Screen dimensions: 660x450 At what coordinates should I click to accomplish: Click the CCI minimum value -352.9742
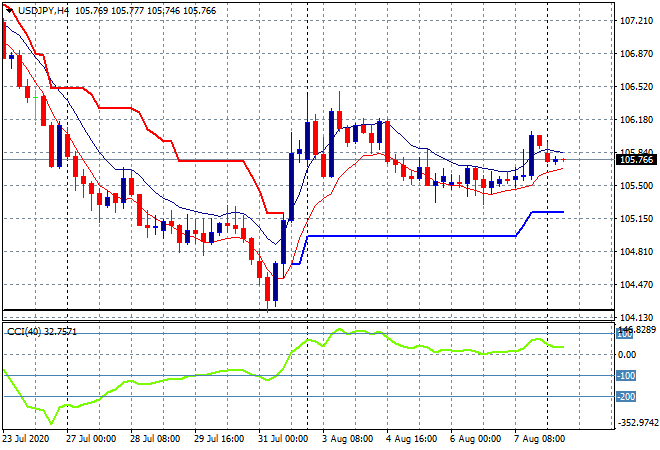click(x=636, y=423)
